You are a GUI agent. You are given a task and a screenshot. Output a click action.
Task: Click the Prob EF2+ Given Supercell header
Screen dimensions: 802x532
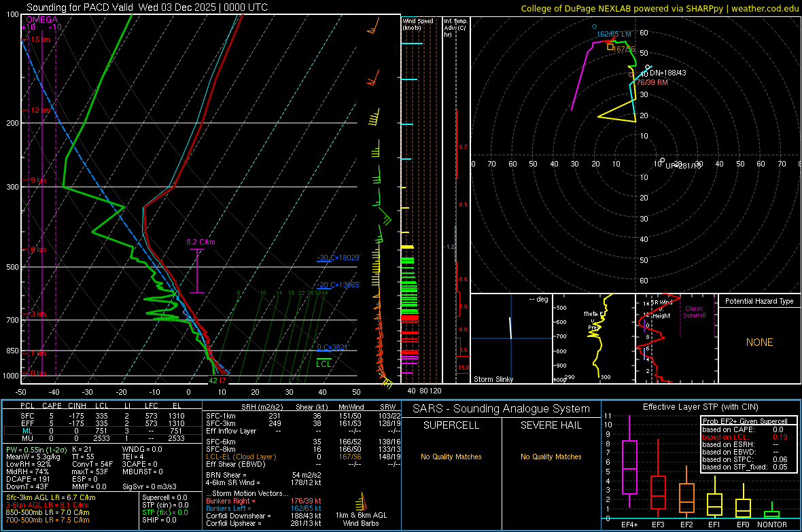coord(745,421)
